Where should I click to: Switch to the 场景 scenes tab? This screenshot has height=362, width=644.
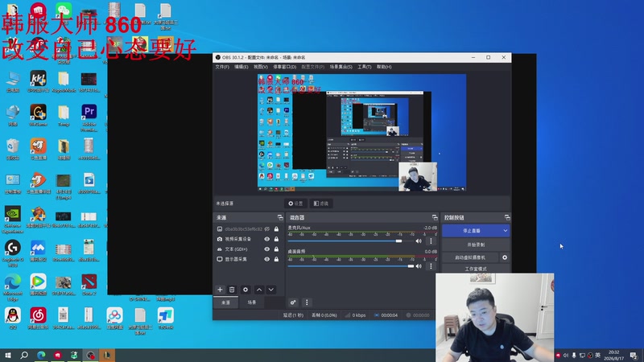[252, 302]
